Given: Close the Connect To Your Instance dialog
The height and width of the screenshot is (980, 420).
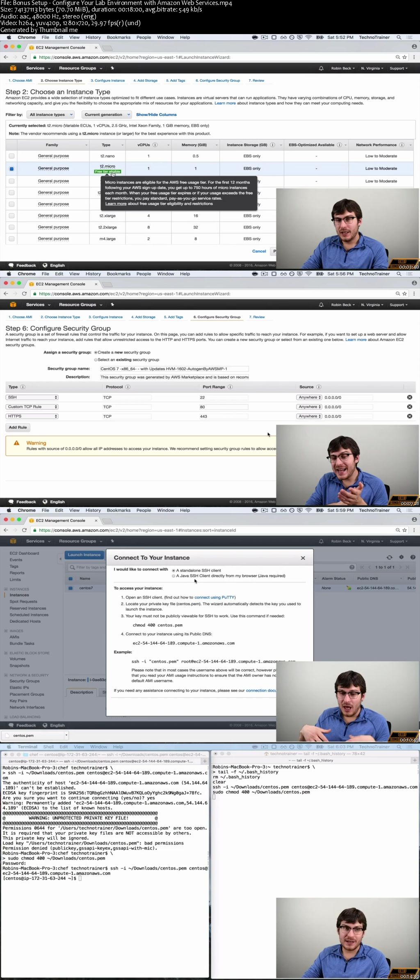Looking at the screenshot, I should 303,558.
